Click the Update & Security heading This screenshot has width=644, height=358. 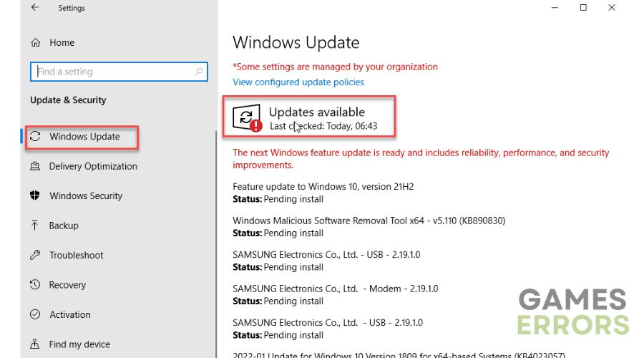(x=68, y=100)
